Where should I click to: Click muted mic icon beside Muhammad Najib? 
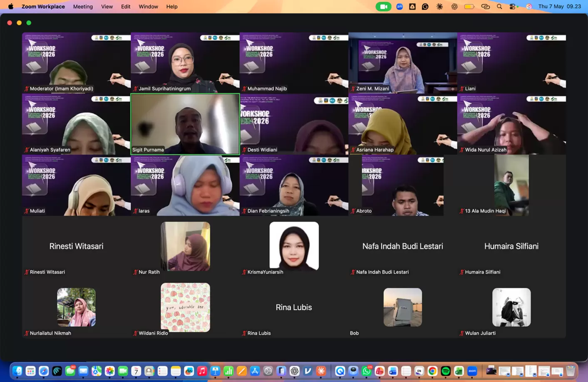tap(244, 89)
